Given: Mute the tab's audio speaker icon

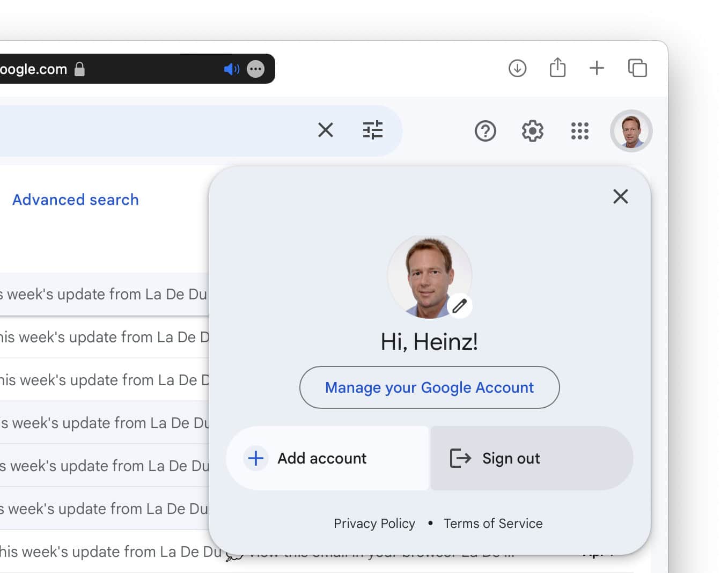Looking at the screenshot, I should click(231, 69).
